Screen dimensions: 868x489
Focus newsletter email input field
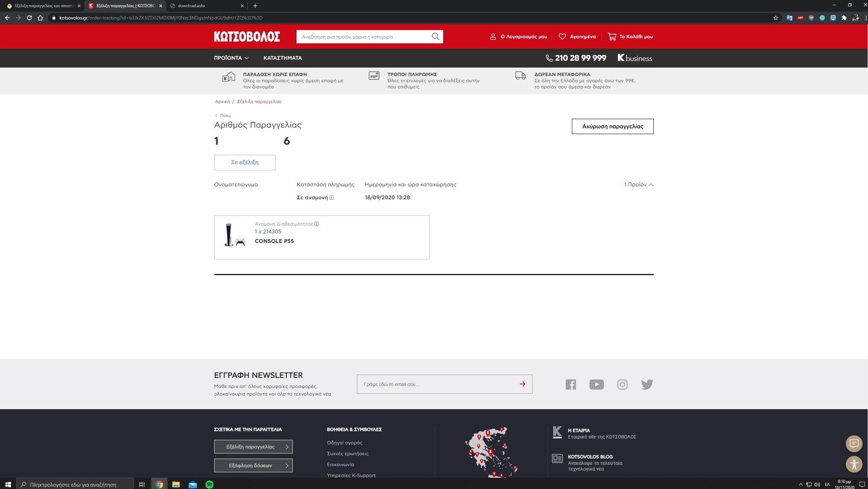[x=437, y=384]
